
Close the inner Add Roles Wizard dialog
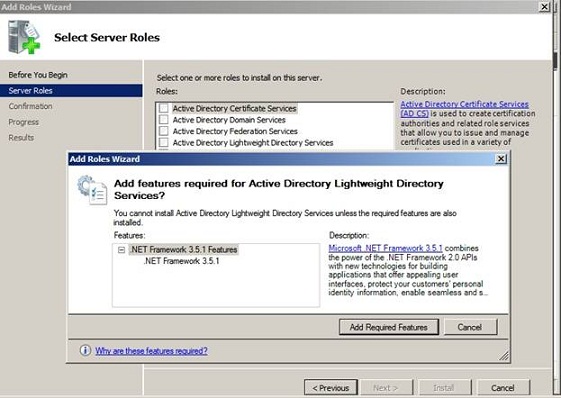click(x=501, y=159)
